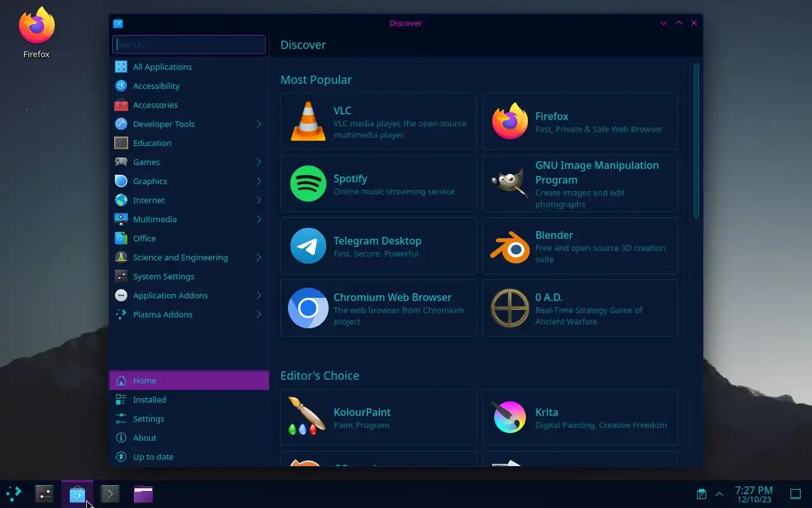Click the clipboard icon in system tray
The height and width of the screenshot is (508, 812).
tap(701, 494)
